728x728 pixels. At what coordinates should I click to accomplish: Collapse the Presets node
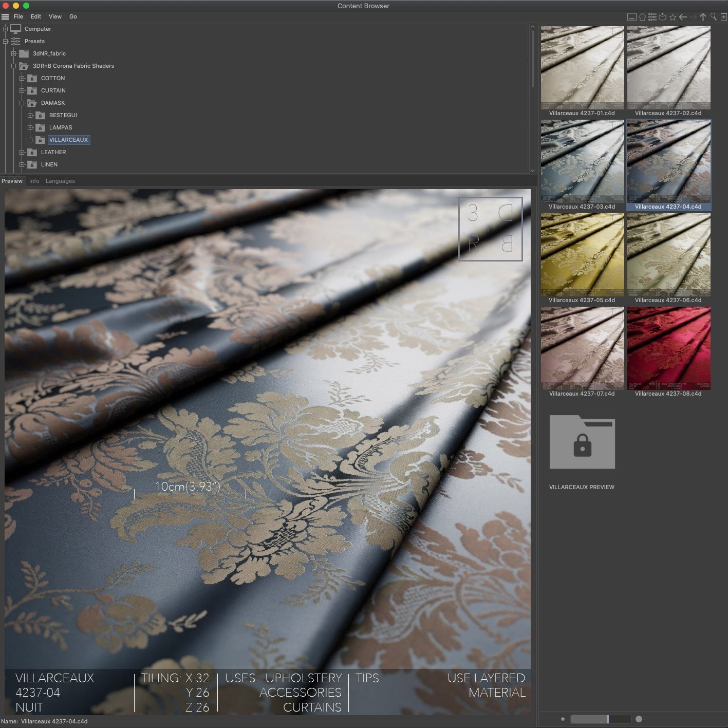click(x=5, y=41)
